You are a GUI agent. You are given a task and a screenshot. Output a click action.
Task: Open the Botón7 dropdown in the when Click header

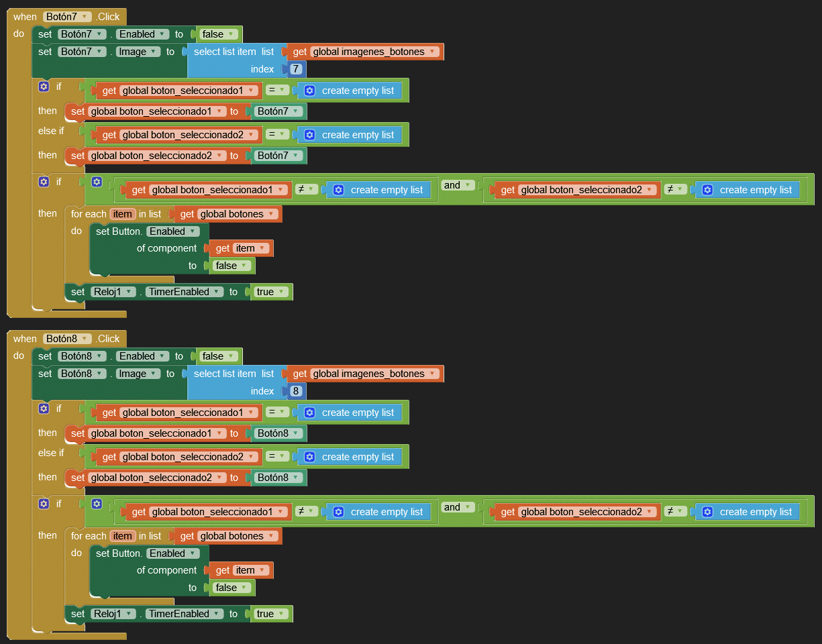(x=67, y=17)
